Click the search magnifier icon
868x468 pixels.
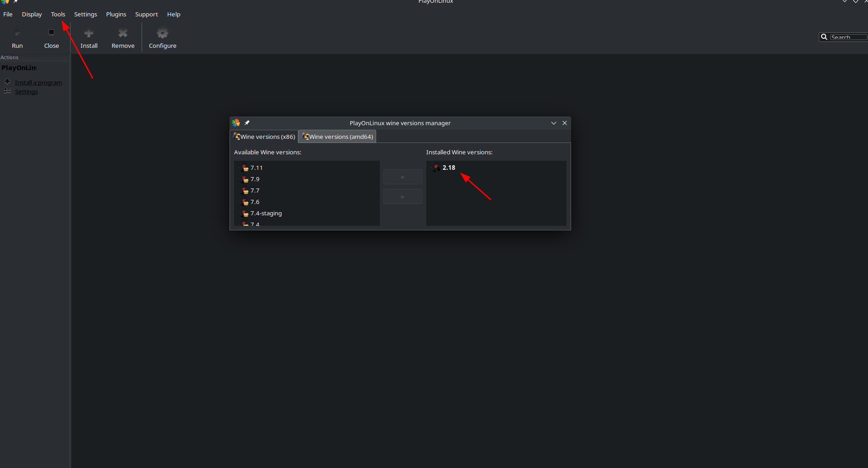tap(824, 37)
